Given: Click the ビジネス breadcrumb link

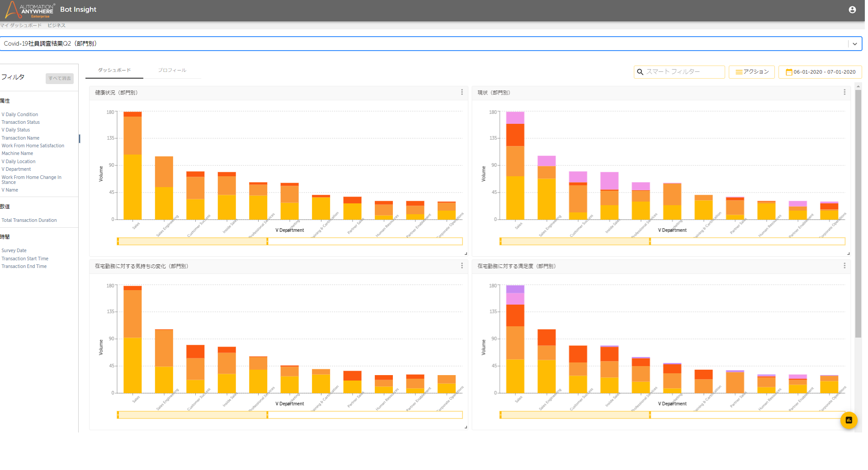Looking at the screenshot, I should pos(56,25).
